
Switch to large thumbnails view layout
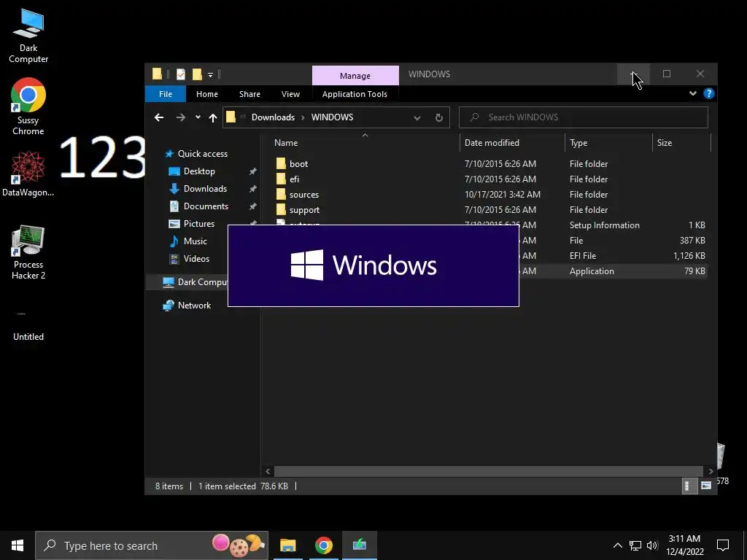point(706,486)
